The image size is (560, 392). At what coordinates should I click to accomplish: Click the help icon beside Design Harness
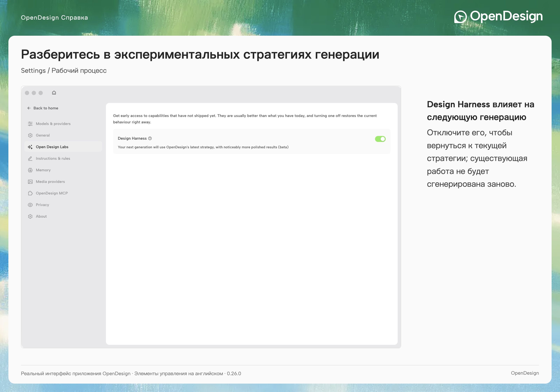[150, 138]
